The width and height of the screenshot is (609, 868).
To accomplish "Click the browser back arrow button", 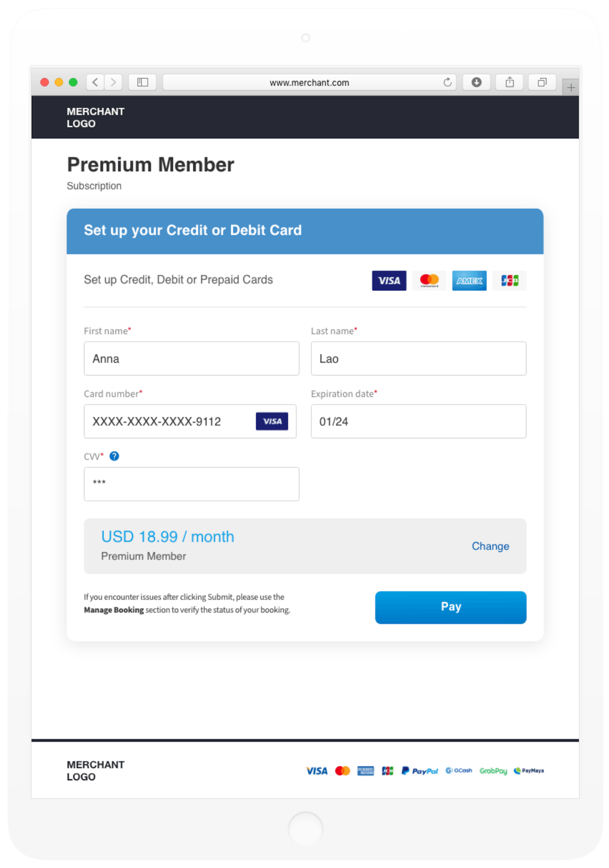I will 96,82.
